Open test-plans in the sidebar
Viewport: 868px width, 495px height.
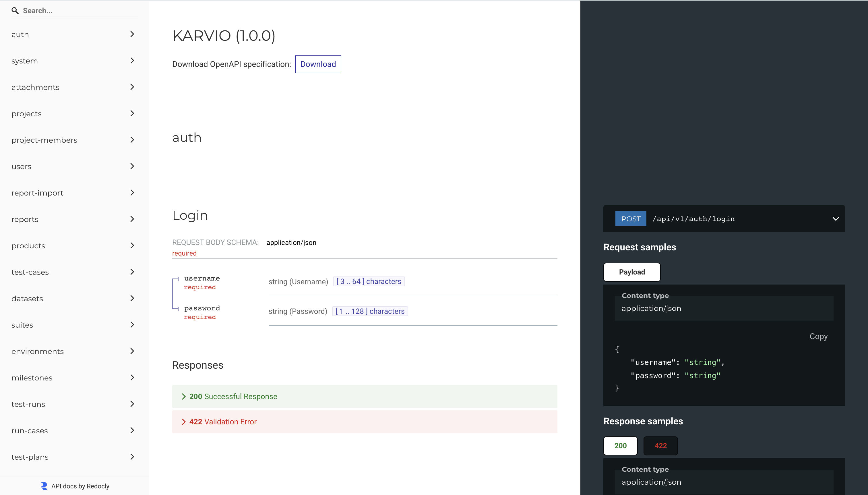pos(74,457)
